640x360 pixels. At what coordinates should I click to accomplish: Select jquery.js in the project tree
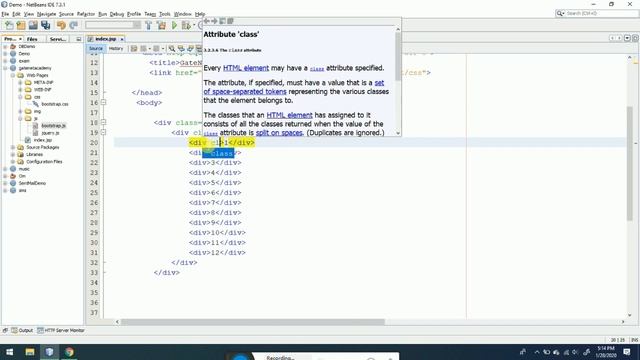pos(50,133)
